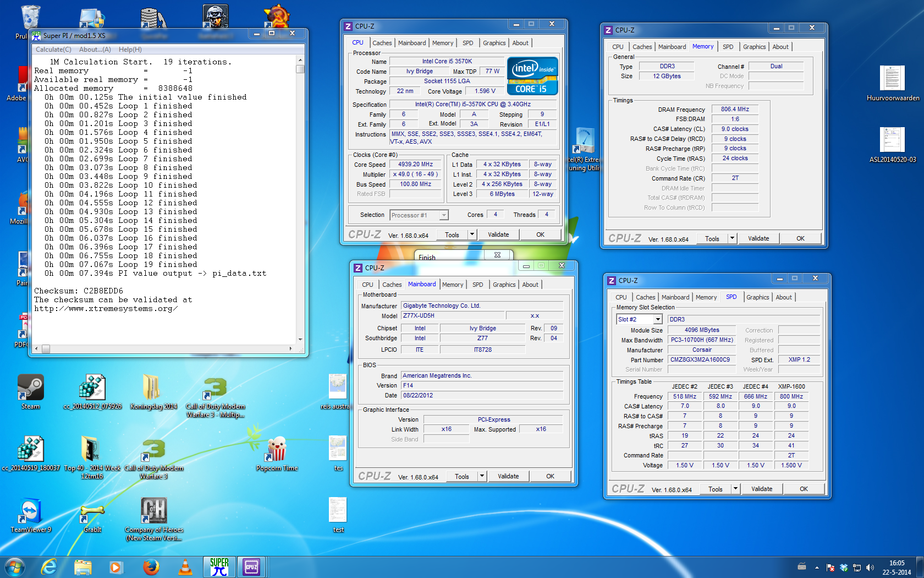Click OK in CPU tab window
924x578 pixels.
pyautogui.click(x=540, y=235)
